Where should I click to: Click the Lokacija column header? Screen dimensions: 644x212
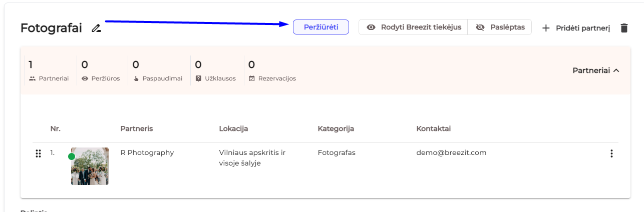[233, 128]
